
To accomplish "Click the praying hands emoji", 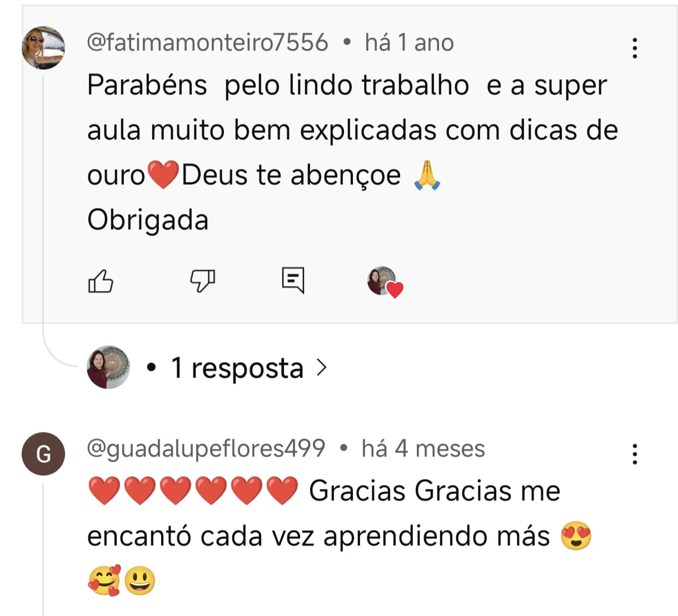I will coord(427,176).
